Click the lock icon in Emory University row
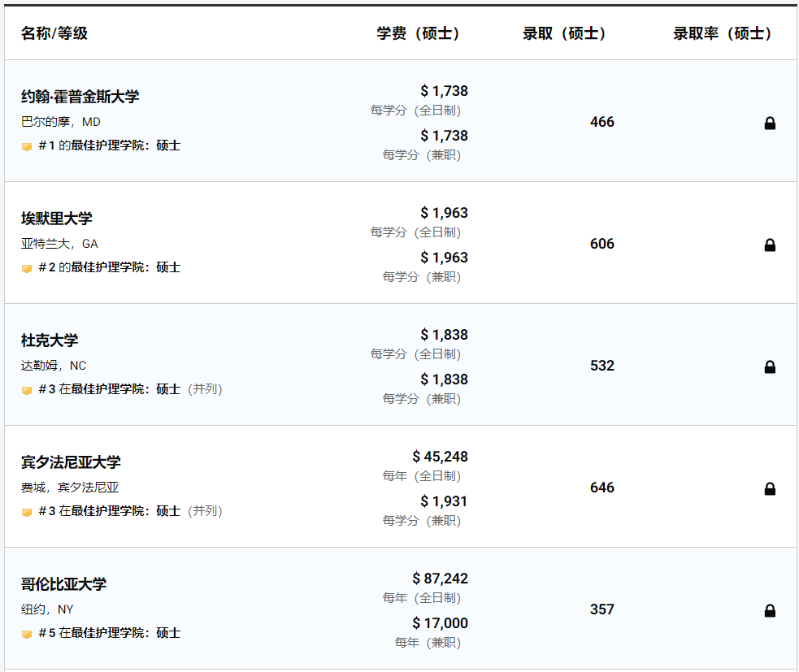The image size is (799, 672). (770, 245)
